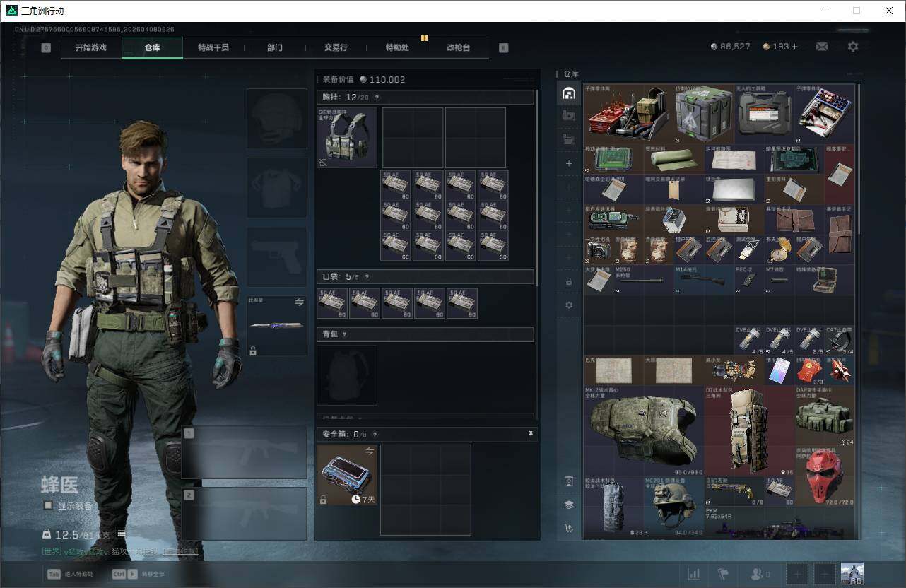
Task: Swap the secure box via arrows icon
Action: tap(369, 451)
